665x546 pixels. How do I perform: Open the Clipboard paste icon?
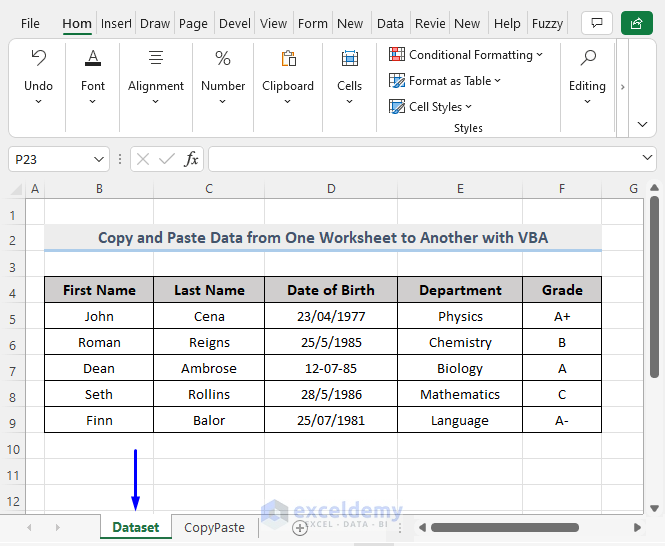[288, 58]
